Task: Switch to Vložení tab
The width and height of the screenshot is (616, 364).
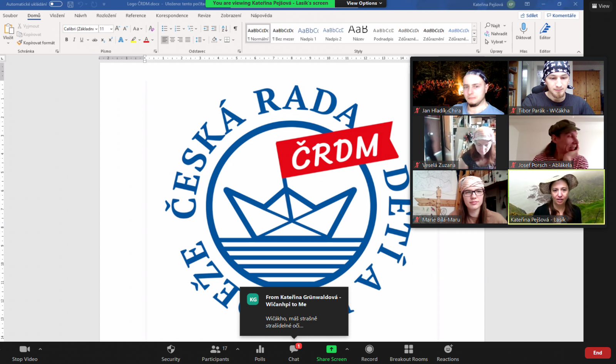Action: 57,15
